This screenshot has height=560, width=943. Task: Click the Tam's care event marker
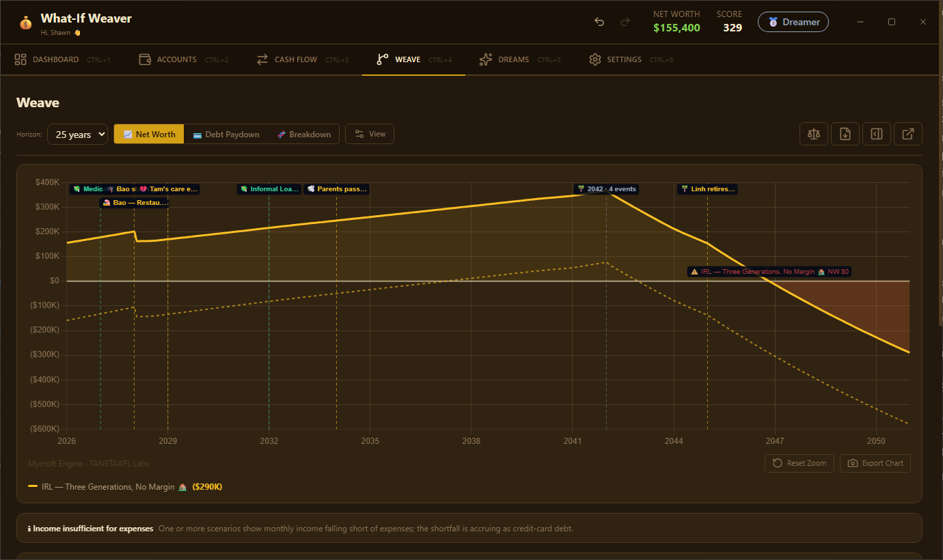(168, 189)
